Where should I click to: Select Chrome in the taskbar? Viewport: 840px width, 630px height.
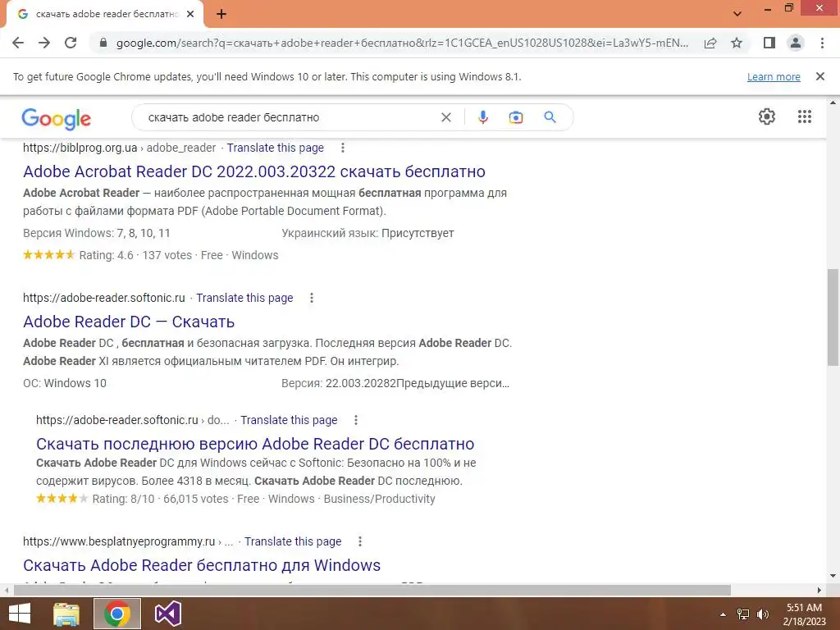[x=116, y=614]
